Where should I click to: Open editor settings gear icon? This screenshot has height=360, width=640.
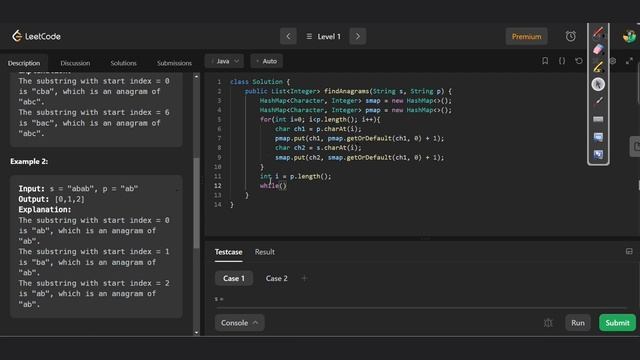613,61
